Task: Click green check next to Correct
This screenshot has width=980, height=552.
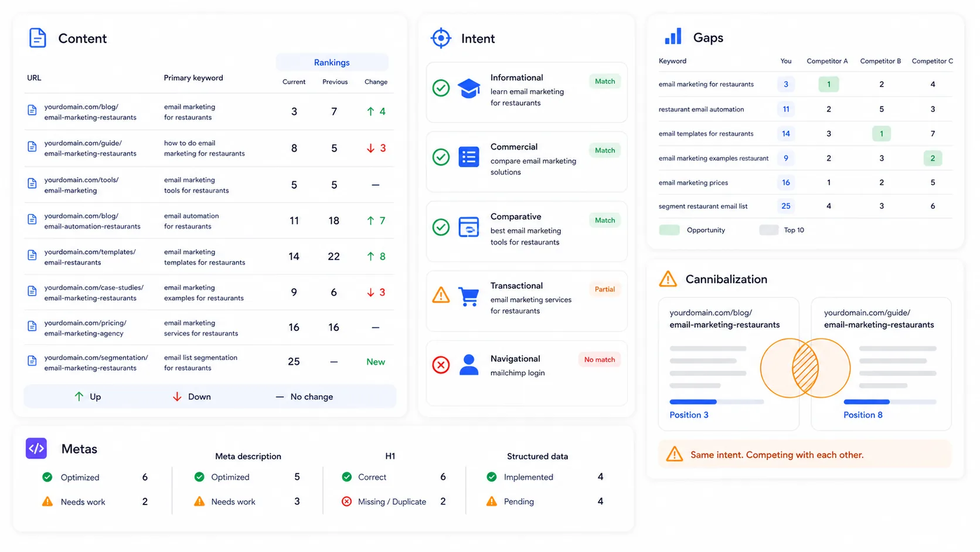Action: 346,477
